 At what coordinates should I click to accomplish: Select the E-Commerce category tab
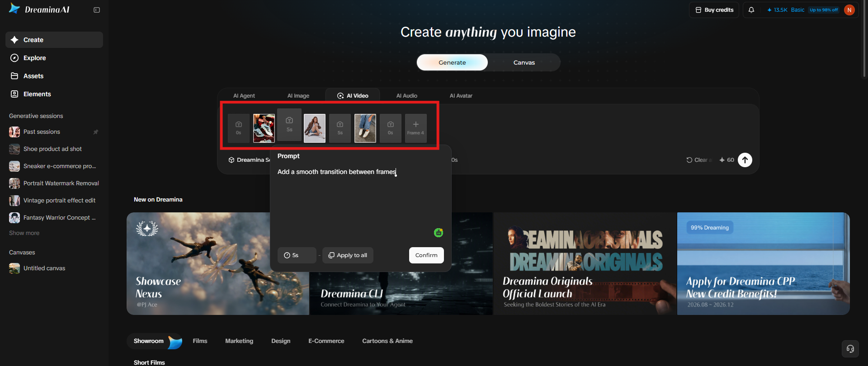pos(326,341)
